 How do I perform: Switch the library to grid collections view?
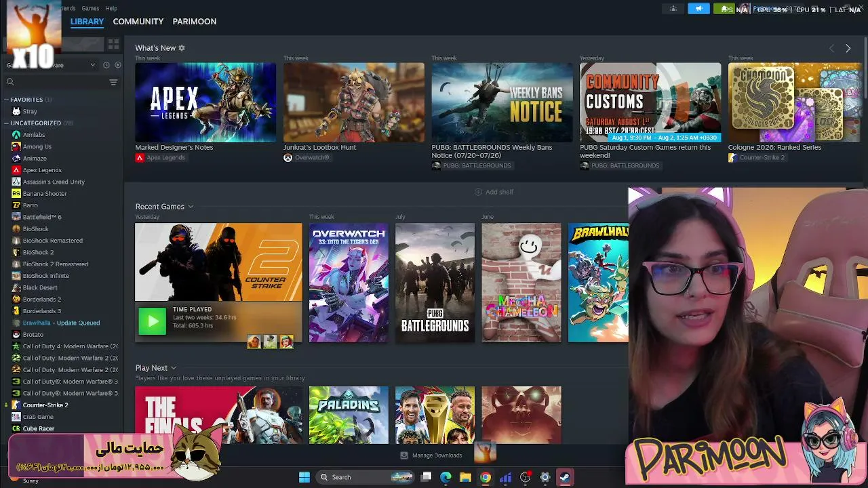click(113, 44)
